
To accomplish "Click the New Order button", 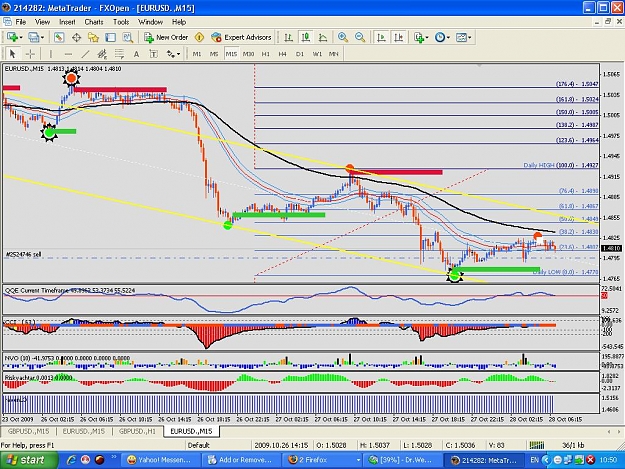I will pos(166,37).
